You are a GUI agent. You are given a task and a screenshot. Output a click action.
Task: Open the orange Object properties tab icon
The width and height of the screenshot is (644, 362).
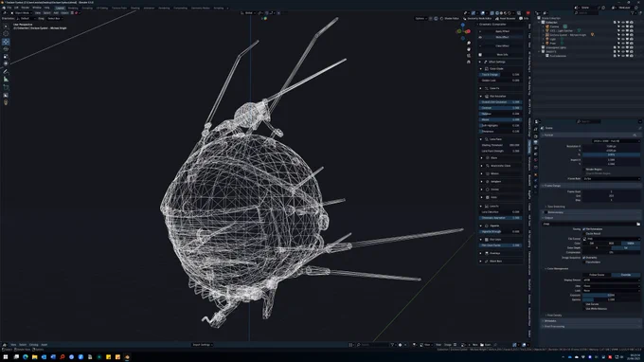pyautogui.click(x=536, y=174)
